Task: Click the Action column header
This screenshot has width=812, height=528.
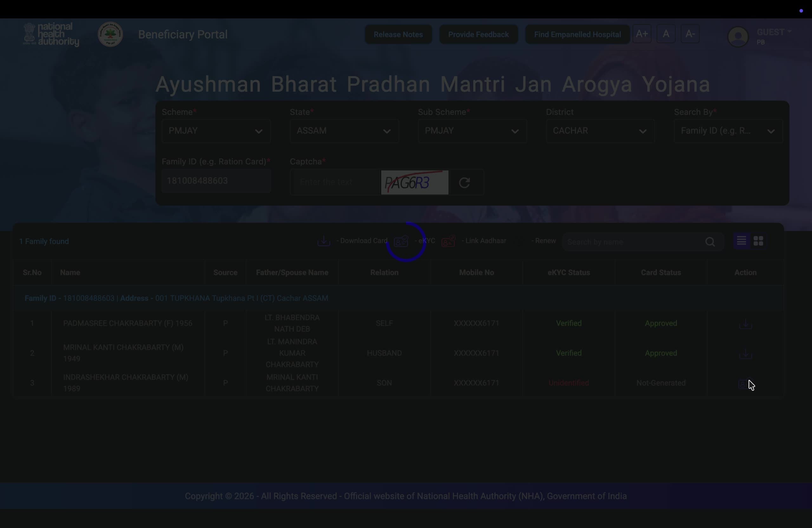Action: pos(745,273)
